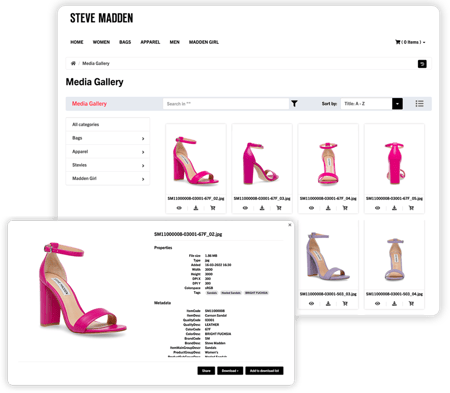The image size is (450, 393).
Task: Click the Share button in the preview dialog
Action: coord(206,371)
